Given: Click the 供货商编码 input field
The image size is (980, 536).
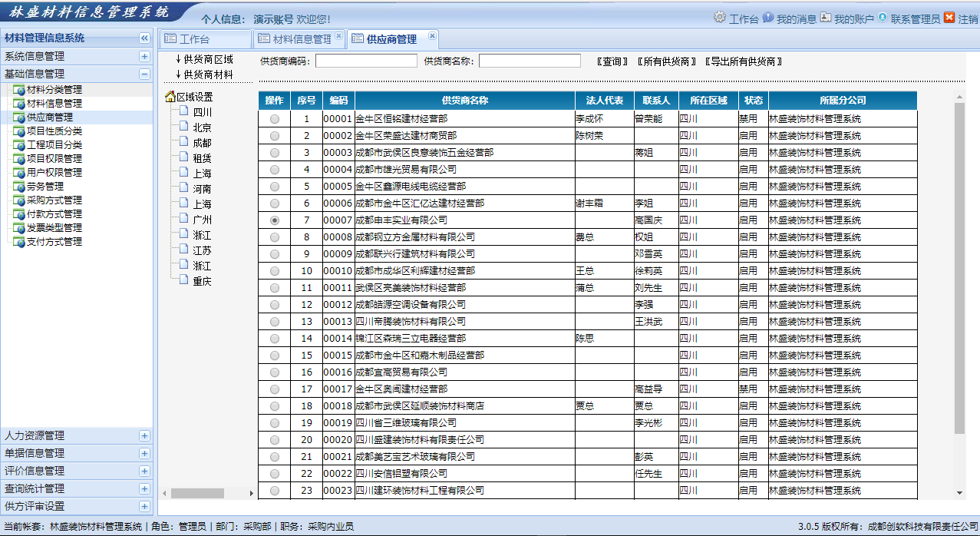Looking at the screenshot, I should click(366, 61).
